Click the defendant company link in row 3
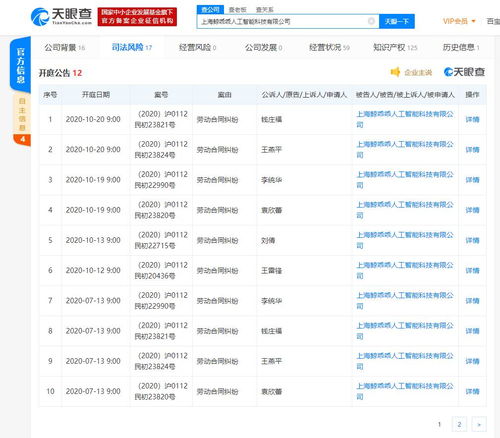Viewport: 500px width, 438px height. tap(405, 180)
